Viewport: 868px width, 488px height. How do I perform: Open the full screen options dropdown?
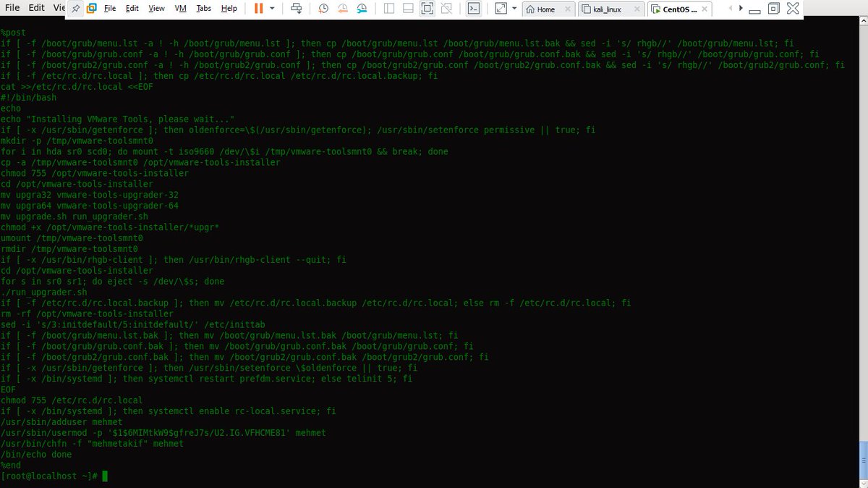514,9
